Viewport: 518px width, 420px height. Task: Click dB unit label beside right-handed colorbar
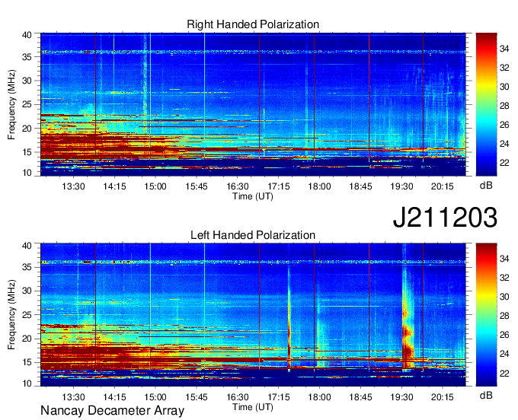point(486,186)
